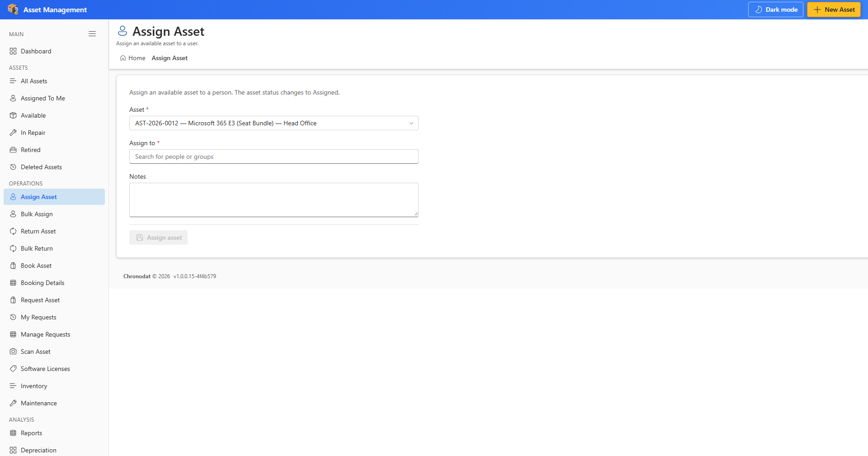Open Software Licenses menu item
868x456 pixels.
point(54,369)
